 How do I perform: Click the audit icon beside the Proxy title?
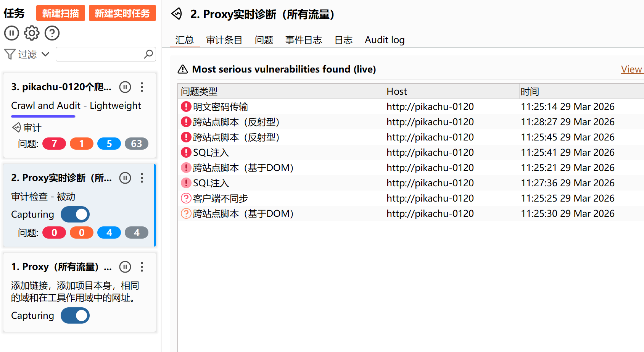click(x=177, y=14)
